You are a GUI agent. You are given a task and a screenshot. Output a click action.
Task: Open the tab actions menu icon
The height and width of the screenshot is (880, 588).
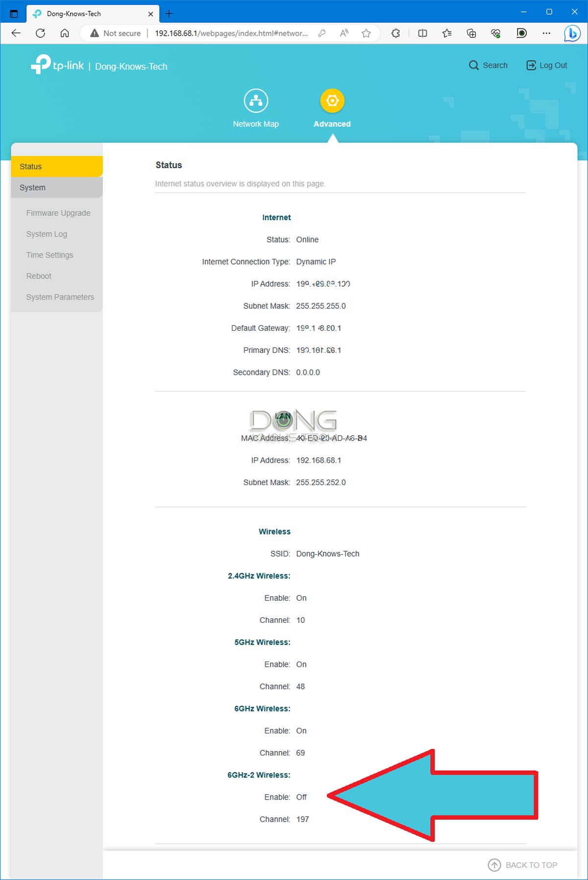(14, 14)
